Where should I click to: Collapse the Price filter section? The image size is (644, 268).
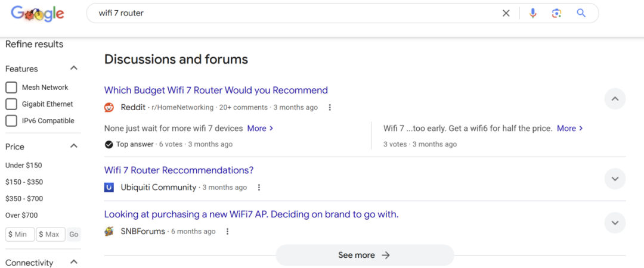coord(74,146)
